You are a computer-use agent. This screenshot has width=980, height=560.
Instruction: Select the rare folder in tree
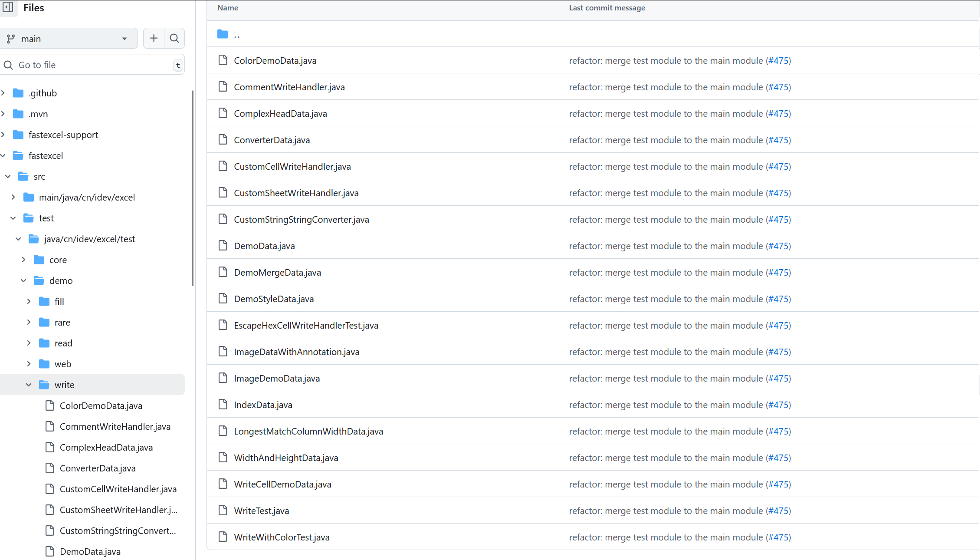[62, 322]
